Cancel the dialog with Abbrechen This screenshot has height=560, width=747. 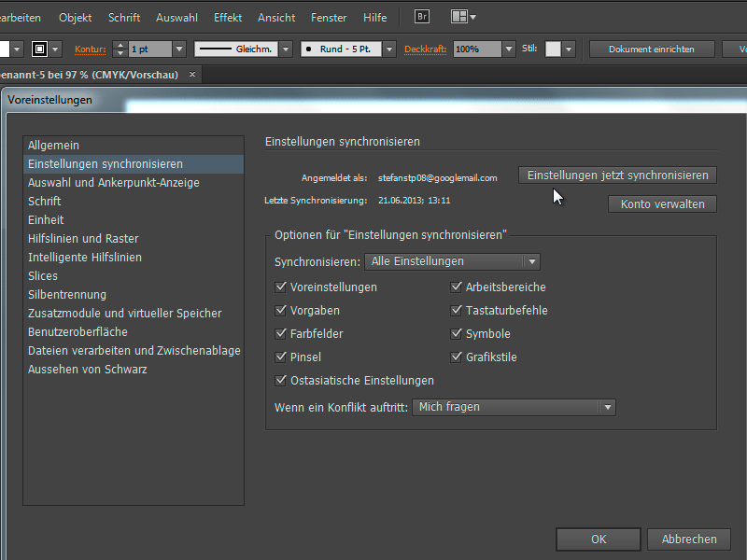tap(689, 539)
